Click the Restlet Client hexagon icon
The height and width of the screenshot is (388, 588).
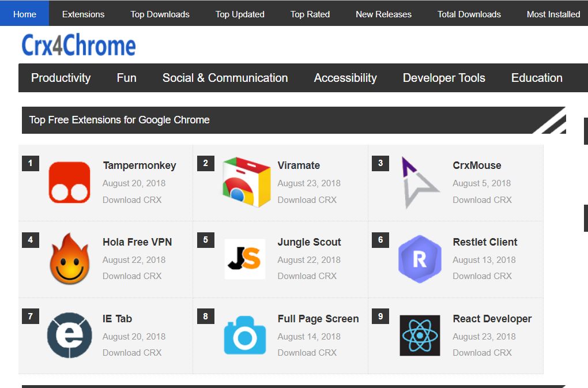420,259
